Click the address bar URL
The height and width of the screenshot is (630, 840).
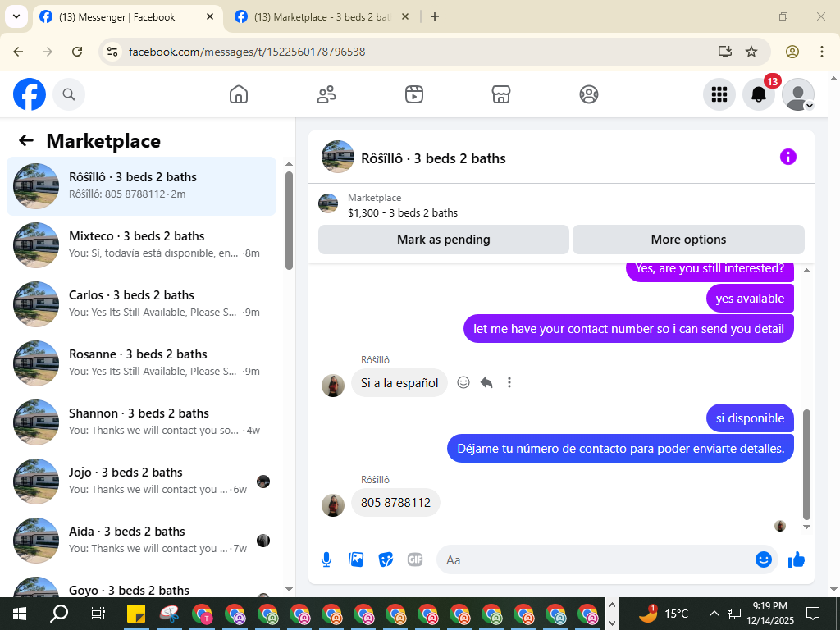[x=247, y=52]
